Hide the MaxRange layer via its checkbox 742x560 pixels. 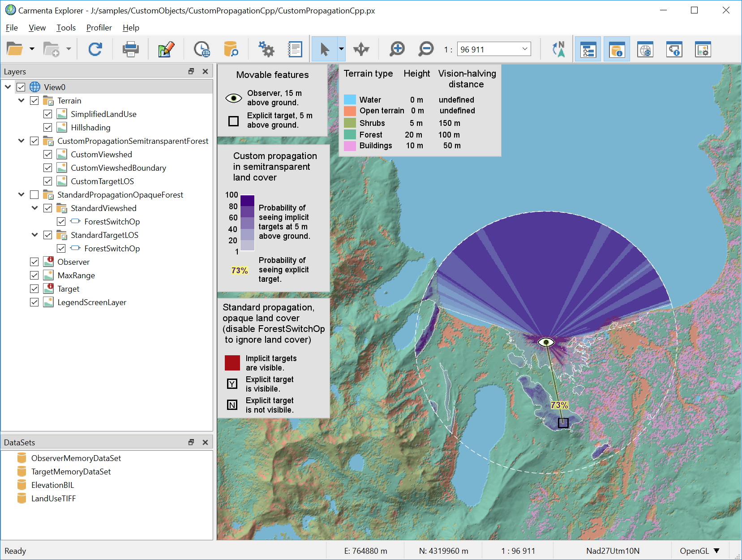tap(34, 276)
